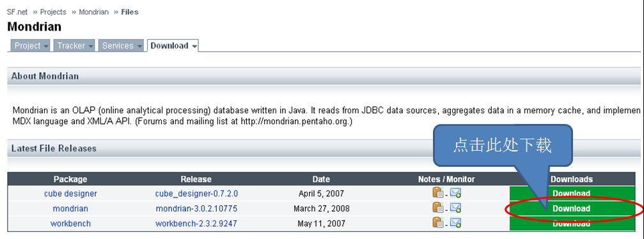This screenshot has width=644, height=239.
Task: Expand the Download tab dropdown arrow
Action: 194,46
